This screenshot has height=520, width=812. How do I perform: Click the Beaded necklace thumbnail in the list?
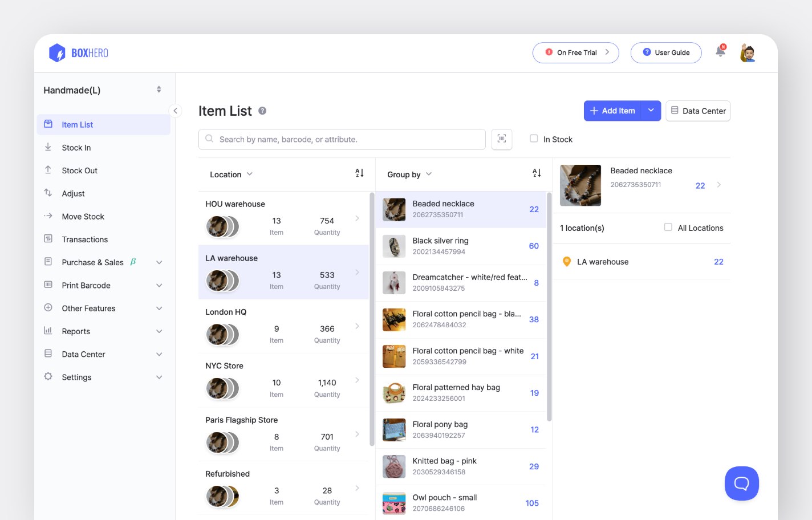(x=394, y=209)
